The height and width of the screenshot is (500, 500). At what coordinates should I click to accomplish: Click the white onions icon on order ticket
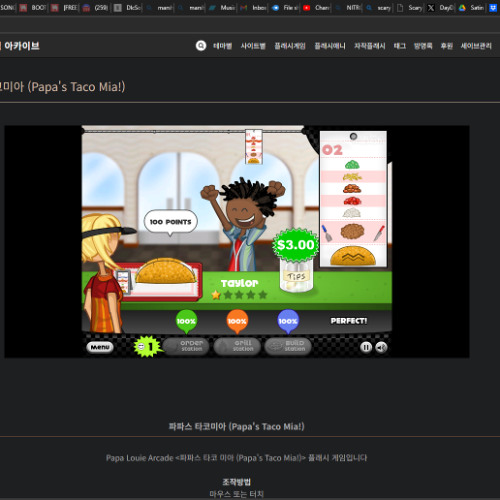352,213
